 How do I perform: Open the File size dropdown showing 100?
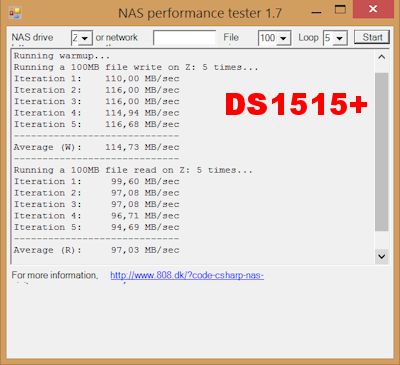tap(274, 38)
